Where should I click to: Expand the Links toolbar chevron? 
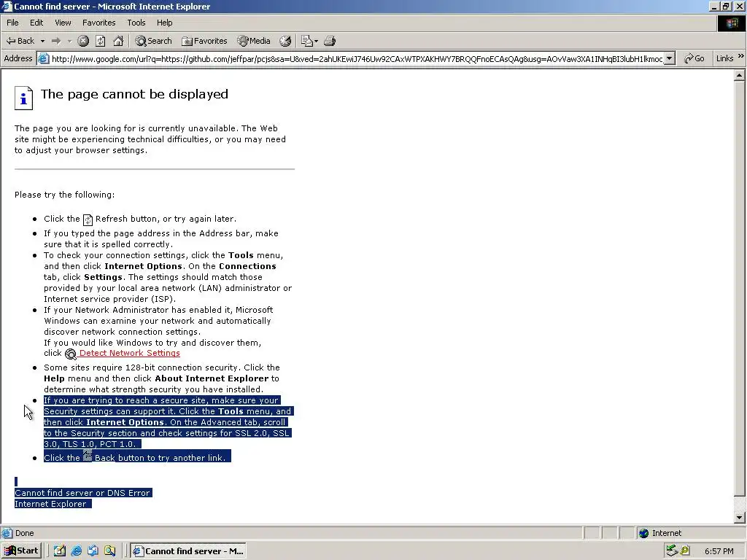[741, 56]
